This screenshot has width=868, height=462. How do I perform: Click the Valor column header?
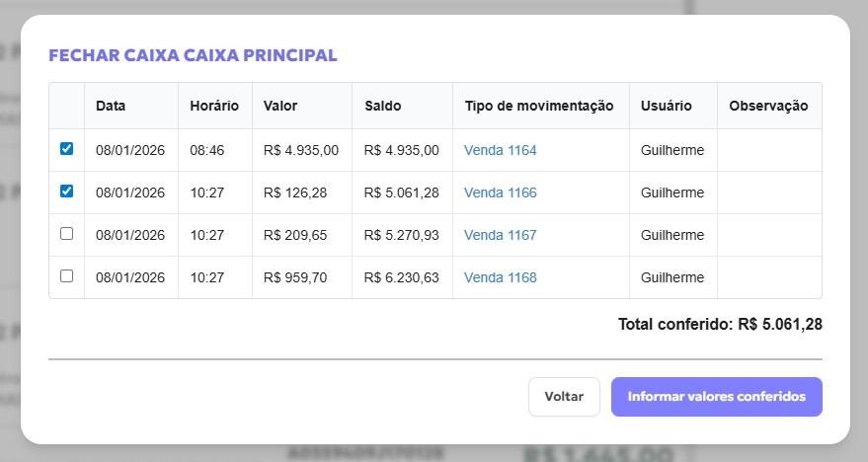point(280,106)
